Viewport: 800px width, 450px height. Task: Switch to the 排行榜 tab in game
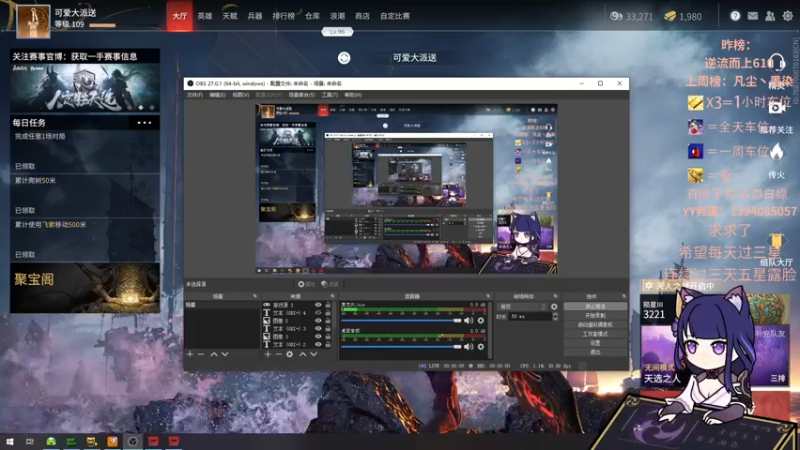tap(283, 16)
